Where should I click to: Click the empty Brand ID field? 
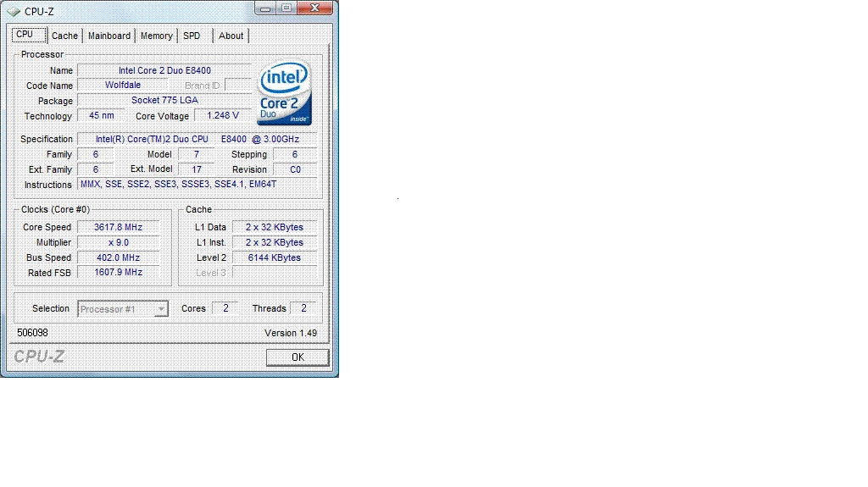(238, 86)
